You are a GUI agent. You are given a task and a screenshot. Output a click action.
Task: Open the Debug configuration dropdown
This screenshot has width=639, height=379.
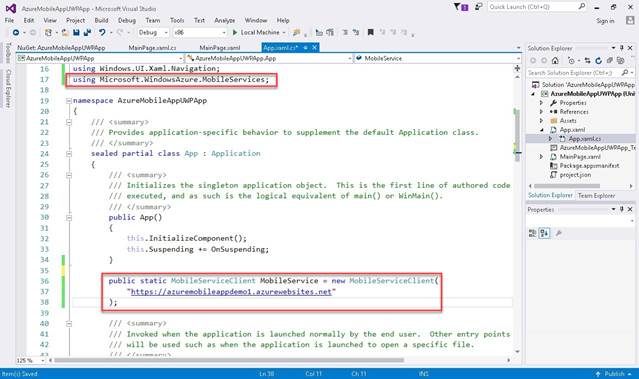(153, 32)
